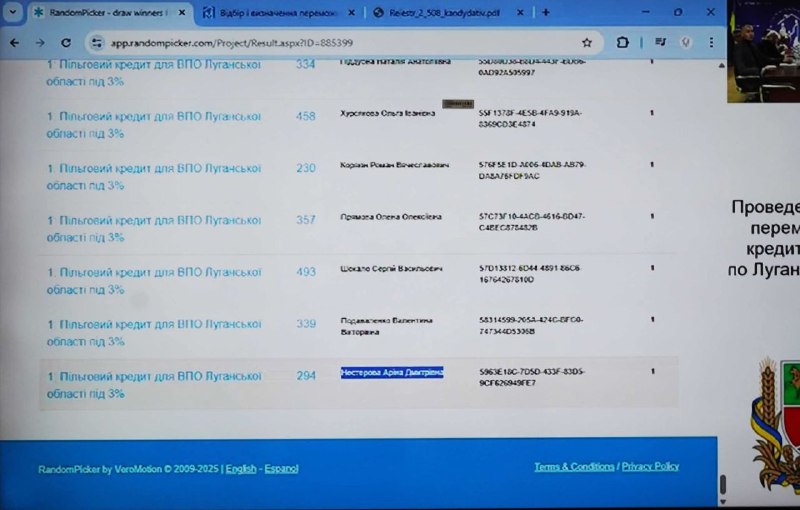Bookmark this page with the star icon
800x510 pixels.
(x=587, y=43)
